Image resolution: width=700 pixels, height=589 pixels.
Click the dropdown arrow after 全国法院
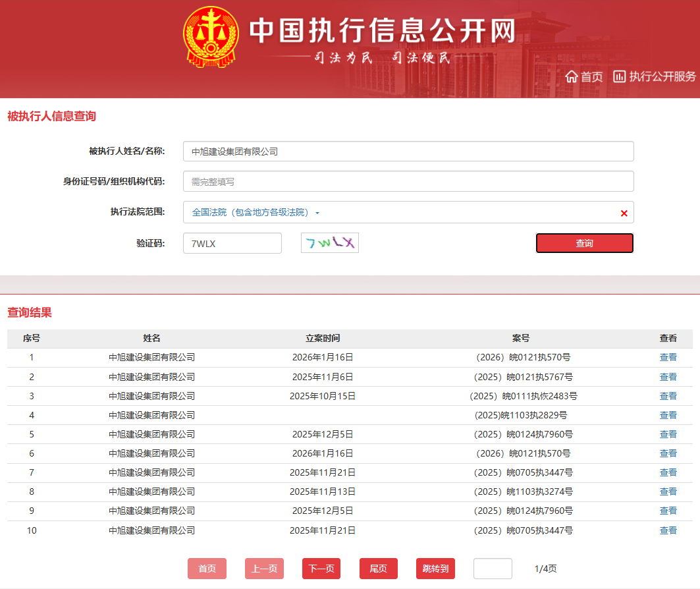317,213
